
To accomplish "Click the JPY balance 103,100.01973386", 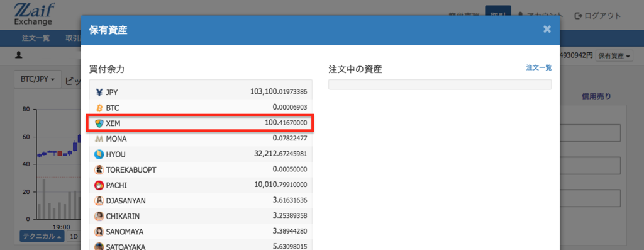I will coord(279,92).
